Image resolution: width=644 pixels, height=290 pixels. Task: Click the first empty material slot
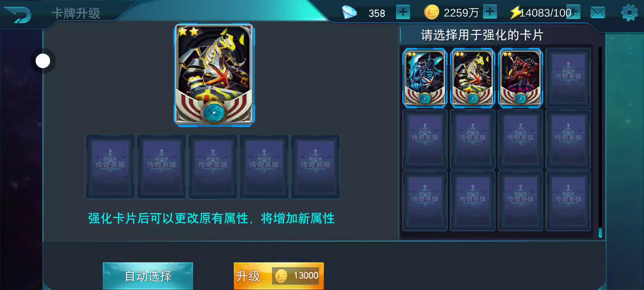tap(110, 166)
